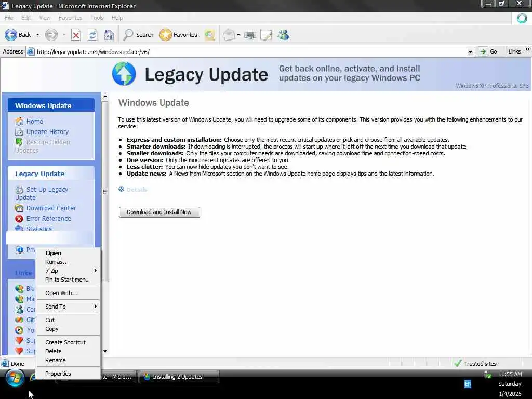Viewport: 532px width, 399px height.
Task: Open the Help menu
Action: coord(117,18)
